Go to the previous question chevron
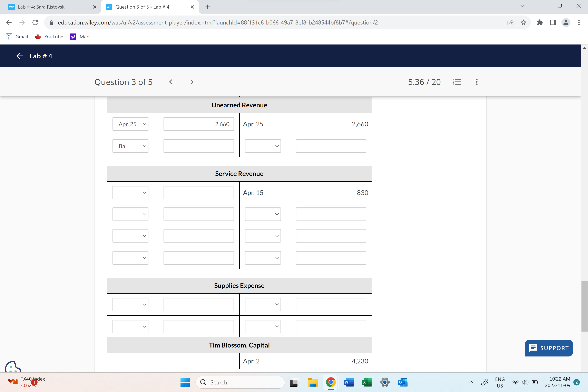588x392 pixels. point(171,82)
